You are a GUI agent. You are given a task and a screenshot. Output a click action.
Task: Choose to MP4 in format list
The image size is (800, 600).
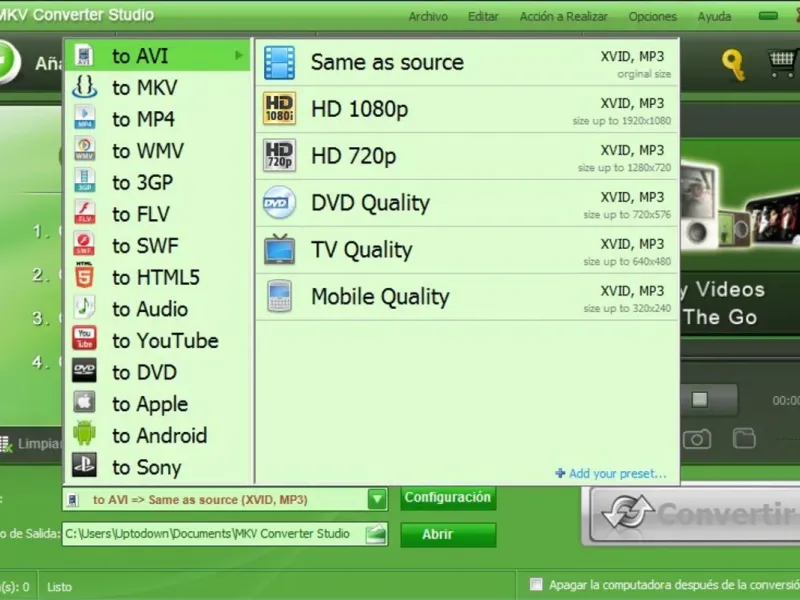point(158,119)
